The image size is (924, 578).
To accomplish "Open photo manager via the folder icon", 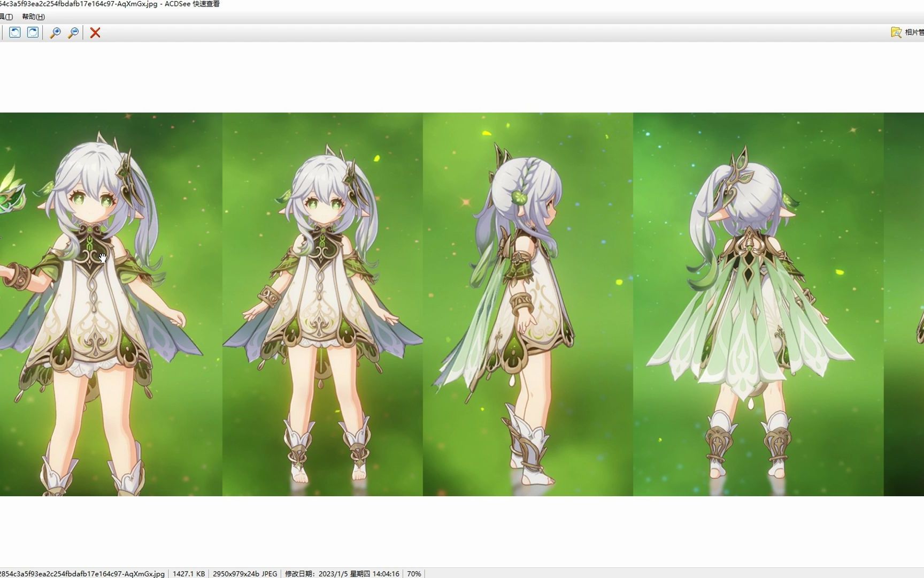I will pyautogui.click(x=896, y=33).
